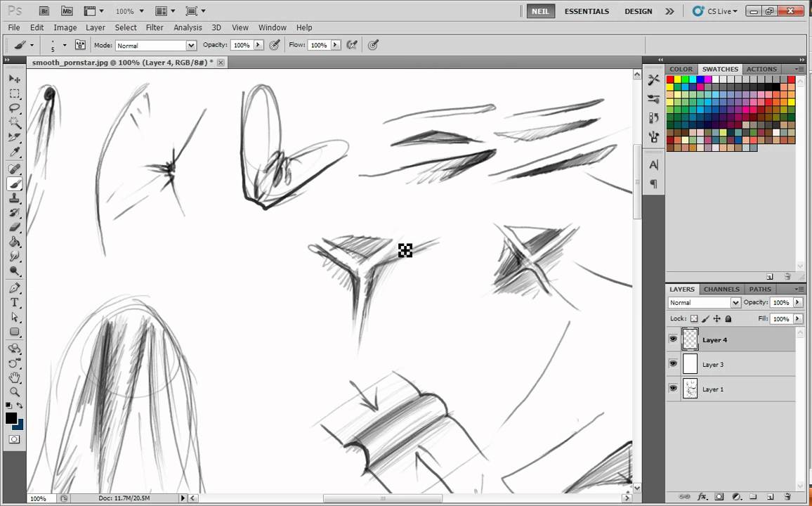Viewport: 812px width, 506px height.
Task: Hide the Layer 4 layer
Action: (673, 339)
